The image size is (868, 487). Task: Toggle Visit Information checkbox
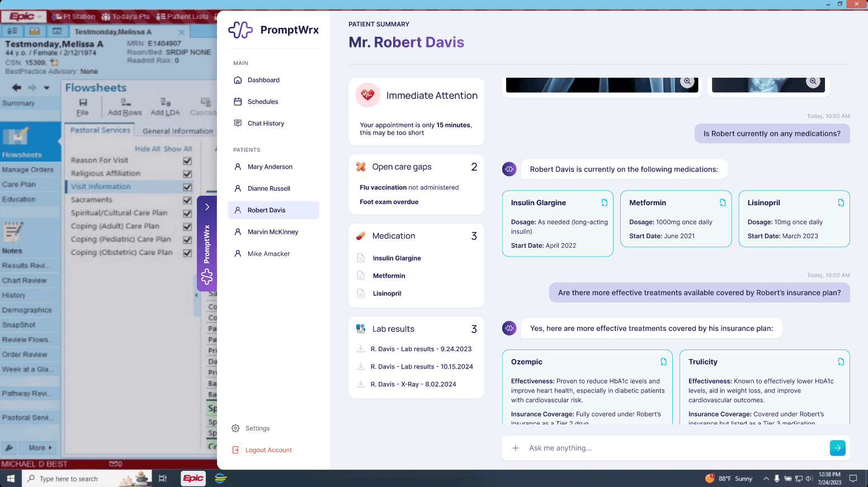click(187, 187)
